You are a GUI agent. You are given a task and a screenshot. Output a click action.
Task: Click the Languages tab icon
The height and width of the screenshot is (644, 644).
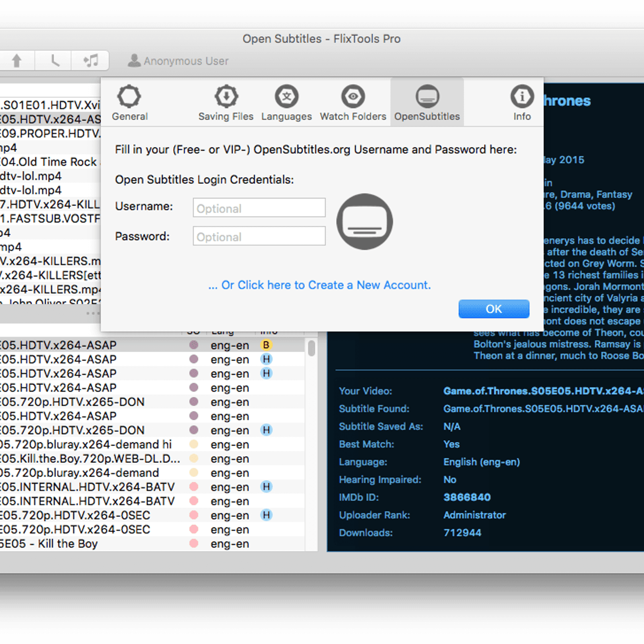(287, 96)
